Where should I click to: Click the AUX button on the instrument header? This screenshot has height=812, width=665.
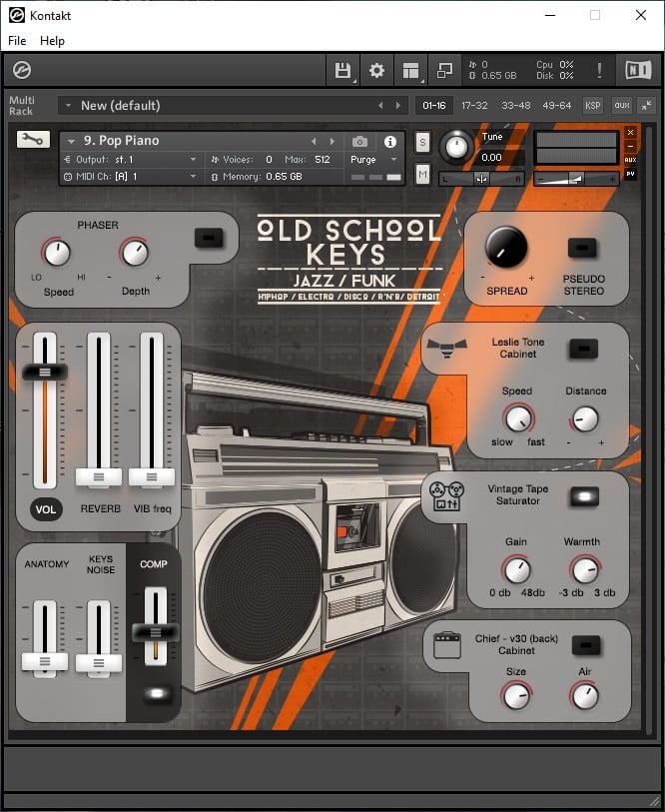(x=630, y=160)
